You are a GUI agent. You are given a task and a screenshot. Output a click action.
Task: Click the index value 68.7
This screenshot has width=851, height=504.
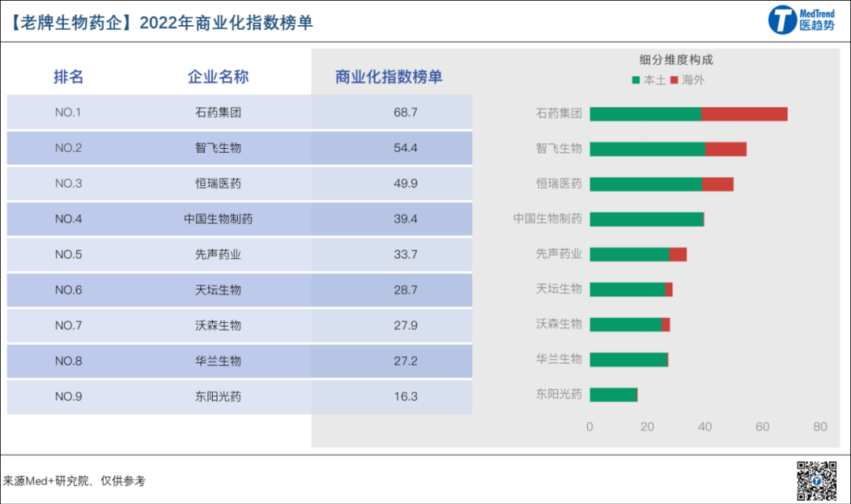coord(406,113)
